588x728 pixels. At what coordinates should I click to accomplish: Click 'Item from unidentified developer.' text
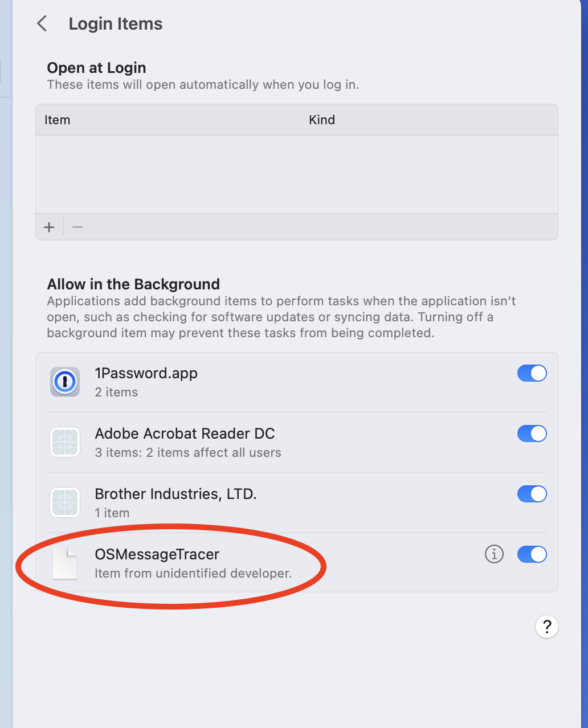pos(193,573)
